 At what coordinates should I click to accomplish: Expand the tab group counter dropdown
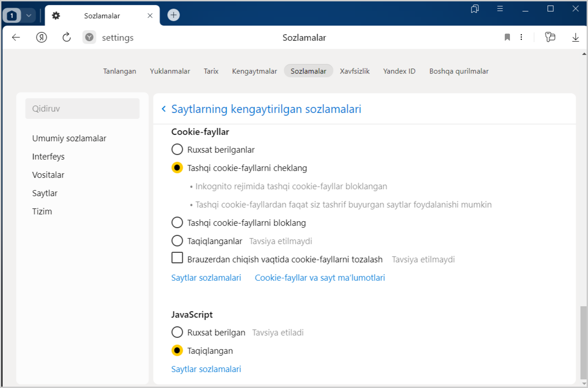click(x=29, y=16)
